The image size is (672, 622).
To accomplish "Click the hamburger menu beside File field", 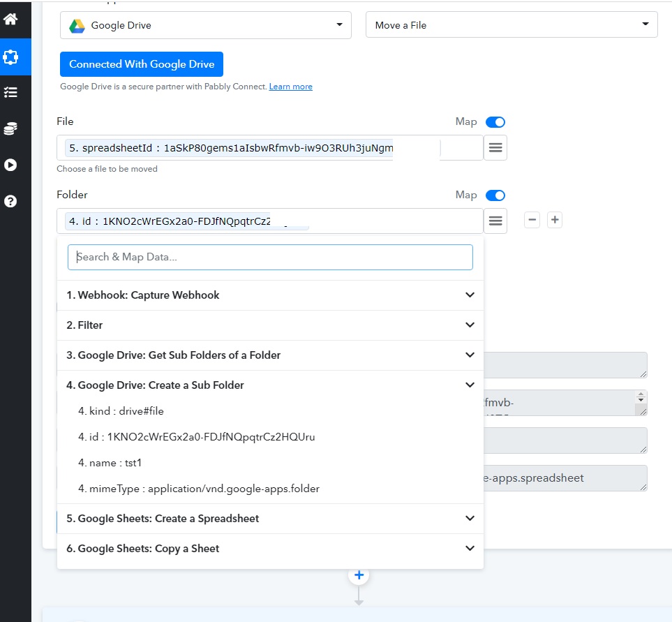I will point(495,148).
